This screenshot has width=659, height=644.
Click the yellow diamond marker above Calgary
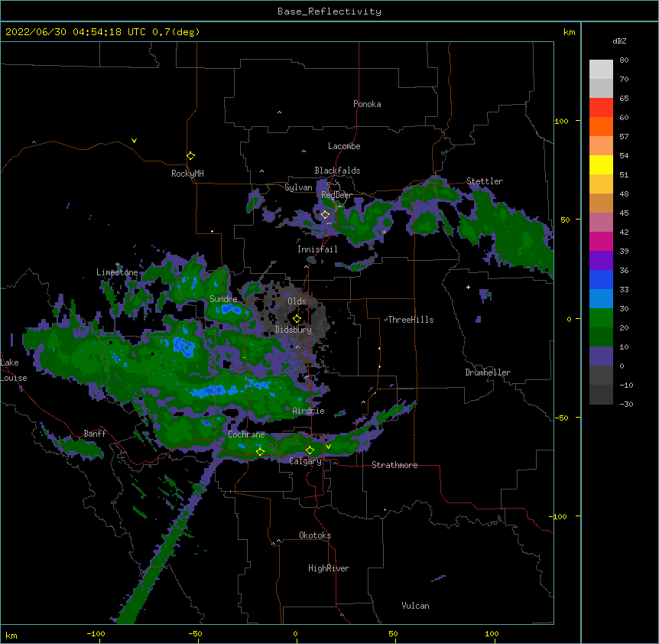(310, 450)
